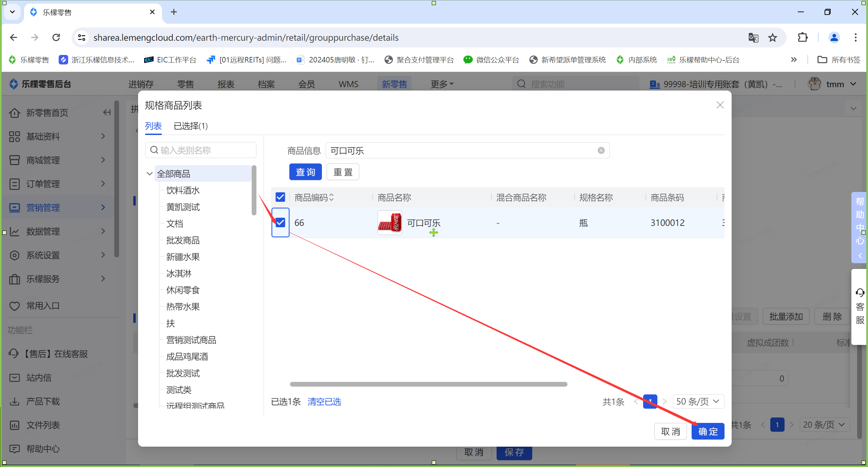
Task: Select the 新疆水果 category
Action: [183, 257]
